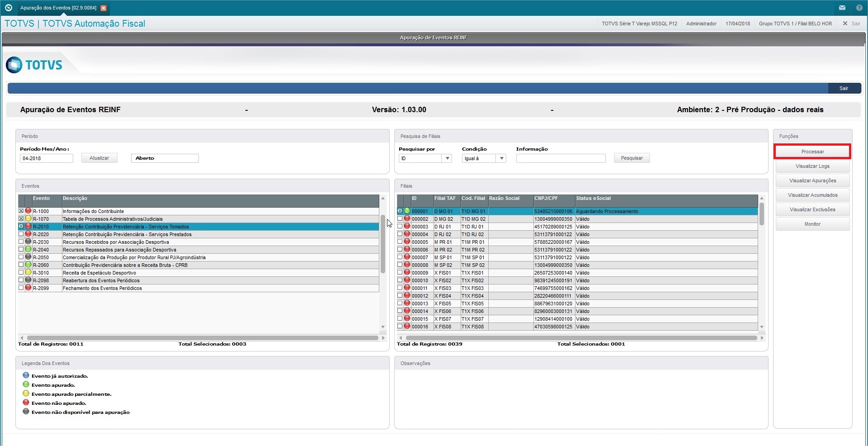Click yellow status icon of event R-3010

(28, 272)
